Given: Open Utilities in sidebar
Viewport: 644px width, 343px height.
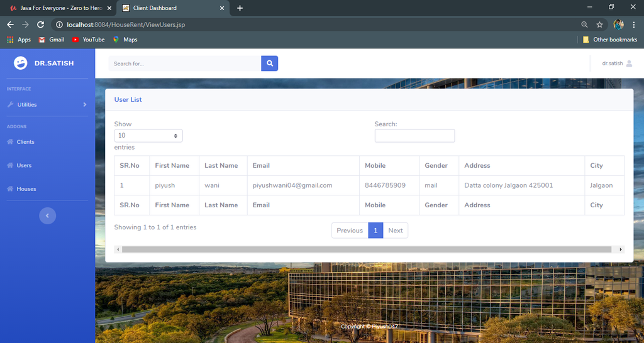Looking at the screenshot, I should coord(27,105).
